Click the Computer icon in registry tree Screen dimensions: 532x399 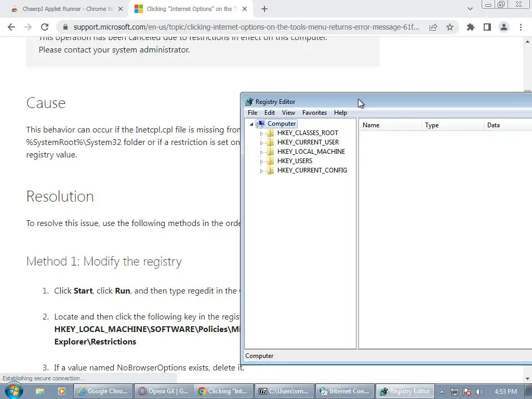click(x=261, y=124)
